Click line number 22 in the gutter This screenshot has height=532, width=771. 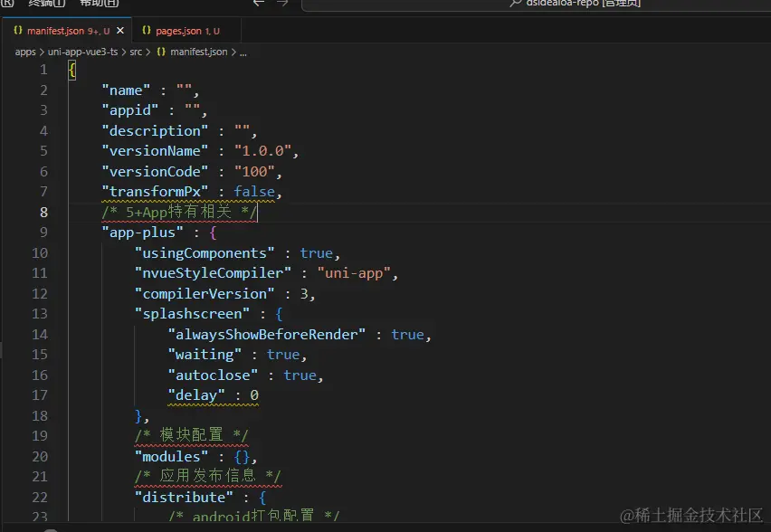(x=40, y=497)
